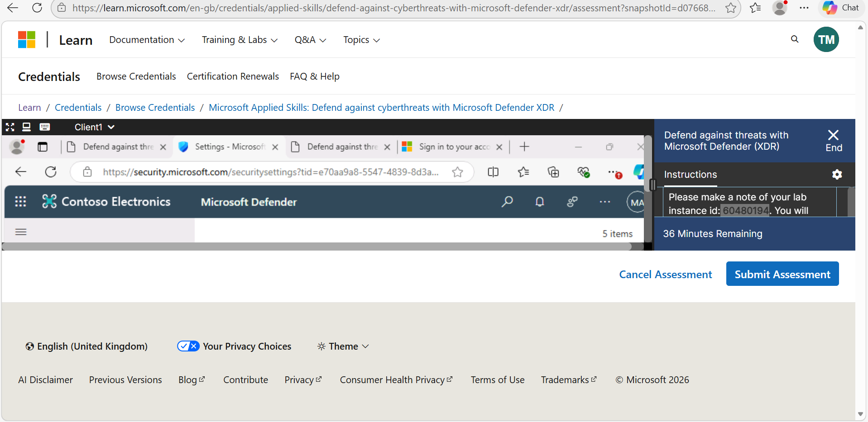Open a new tab in lab browser

point(524,147)
